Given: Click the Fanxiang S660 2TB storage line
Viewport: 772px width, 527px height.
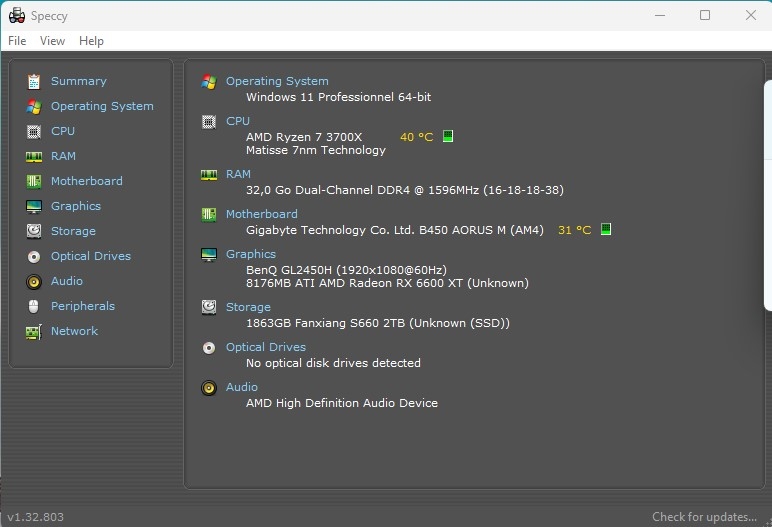Looking at the screenshot, I should (378, 323).
